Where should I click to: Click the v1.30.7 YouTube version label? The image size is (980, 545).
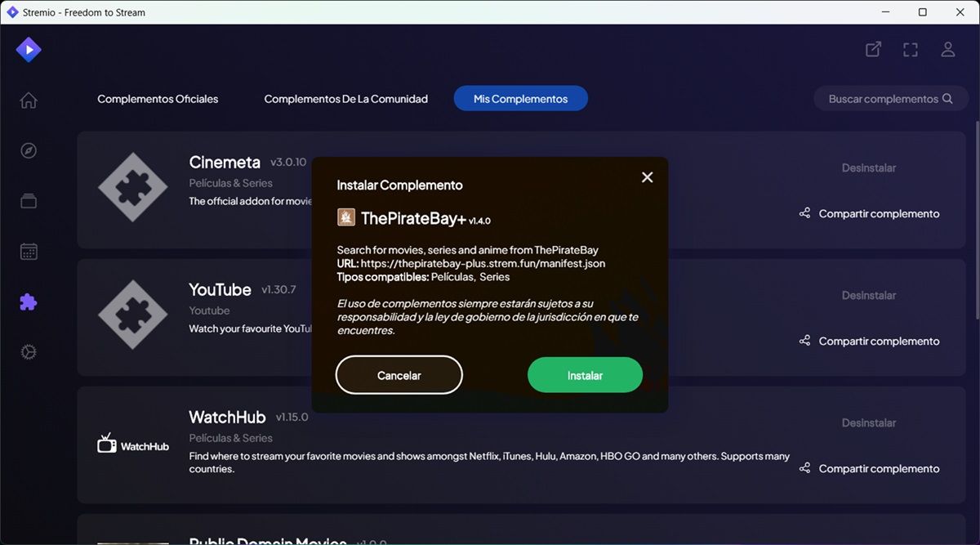point(278,290)
